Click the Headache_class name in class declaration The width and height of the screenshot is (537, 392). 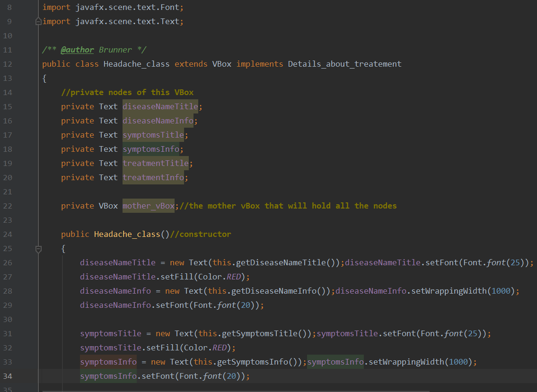pyautogui.click(x=136, y=64)
